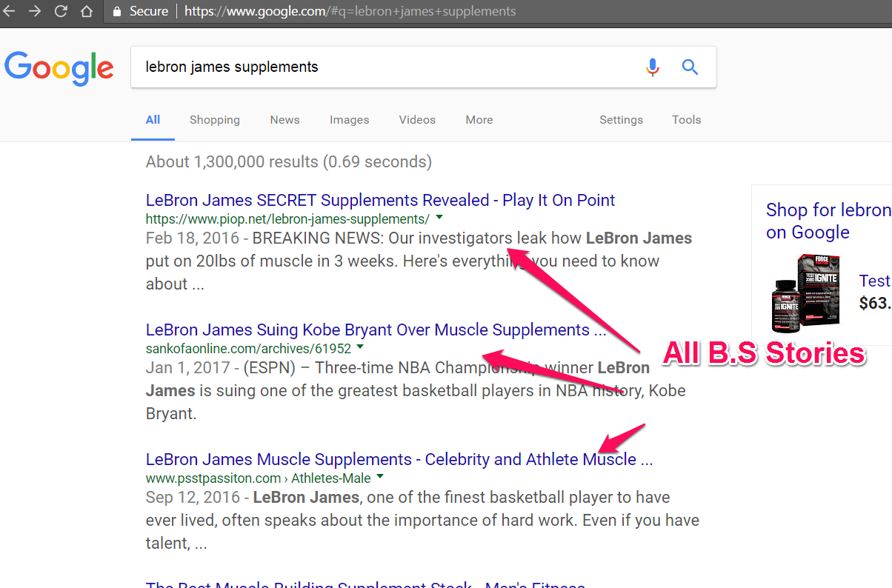Expand the dropdown next to the piop.net URL
The image size is (892, 588).
(x=439, y=218)
